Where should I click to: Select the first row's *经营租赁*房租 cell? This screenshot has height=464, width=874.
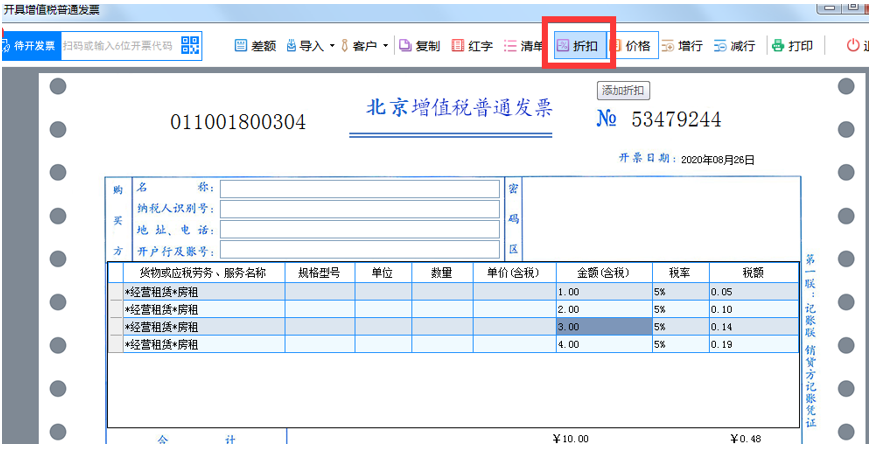pyautogui.click(x=204, y=292)
